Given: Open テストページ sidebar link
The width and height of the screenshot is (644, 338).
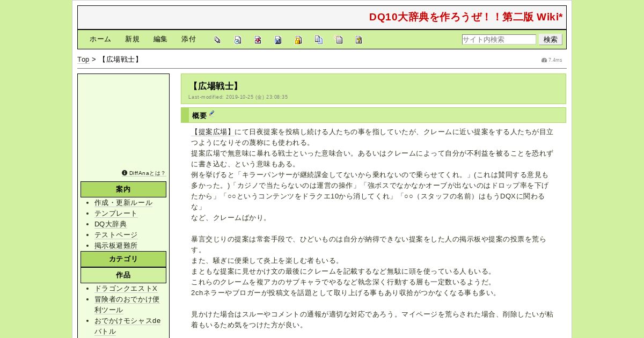Looking at the screenshot, I should click(116, 235).
